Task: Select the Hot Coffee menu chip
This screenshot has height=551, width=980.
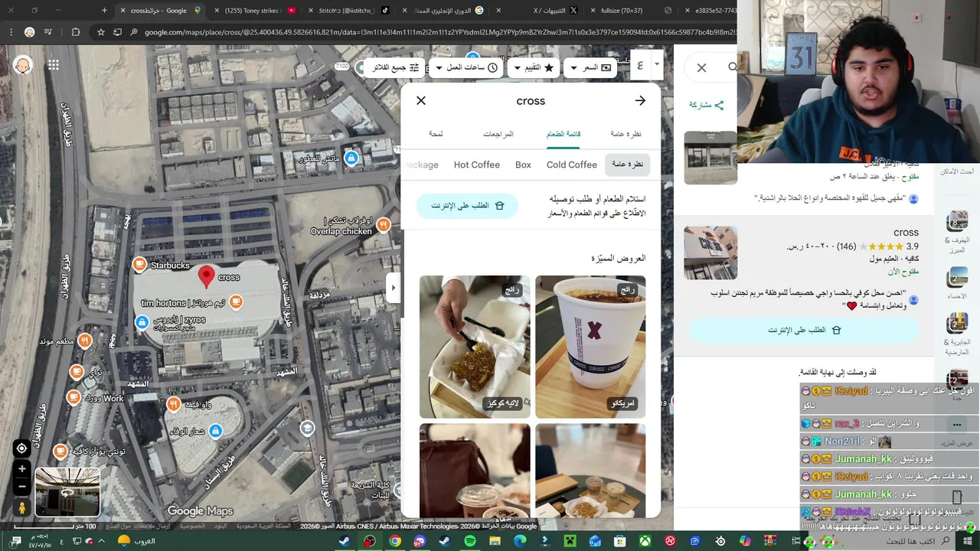Action: (476, 165)
